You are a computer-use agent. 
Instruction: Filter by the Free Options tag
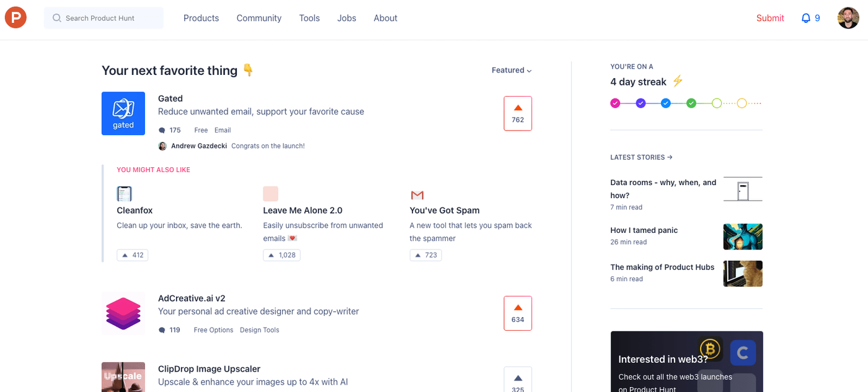point(213,330)
